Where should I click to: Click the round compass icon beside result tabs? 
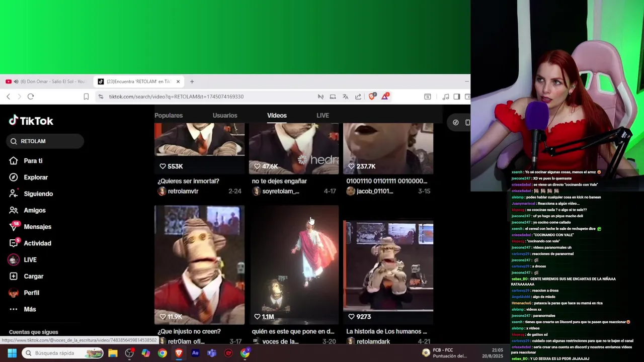point(455,122)
